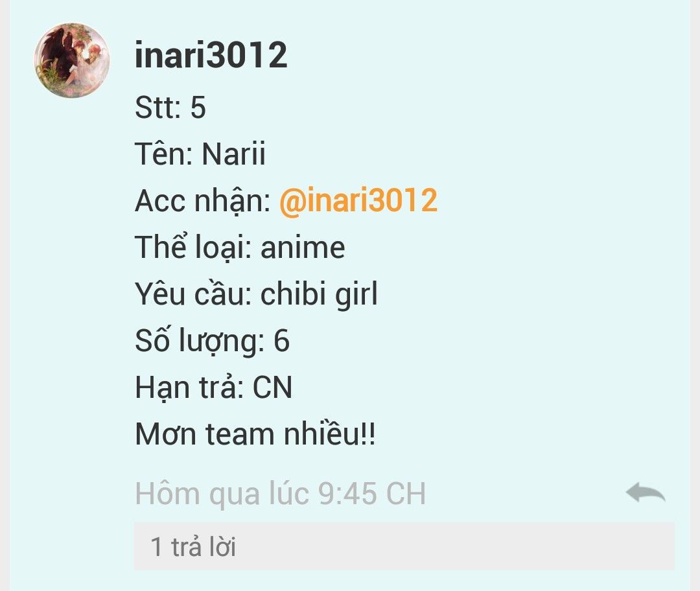
Task: Click the "Tên:" label
Action: [163, 153]
